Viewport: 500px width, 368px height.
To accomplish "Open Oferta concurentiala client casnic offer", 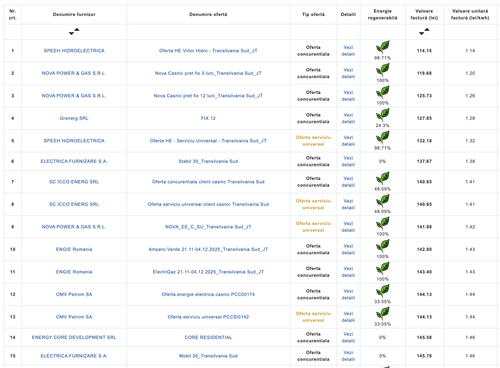I will [x=208, y=182].
